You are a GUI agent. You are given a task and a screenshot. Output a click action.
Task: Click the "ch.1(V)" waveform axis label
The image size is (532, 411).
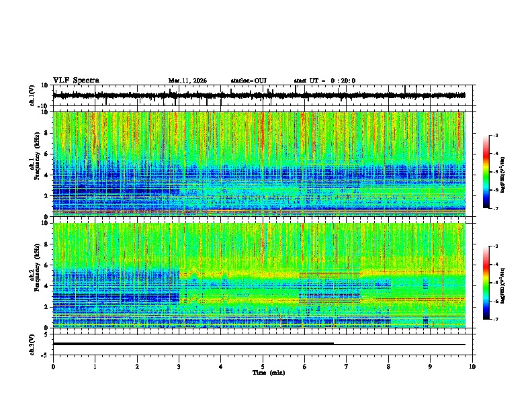coord(32,95)
